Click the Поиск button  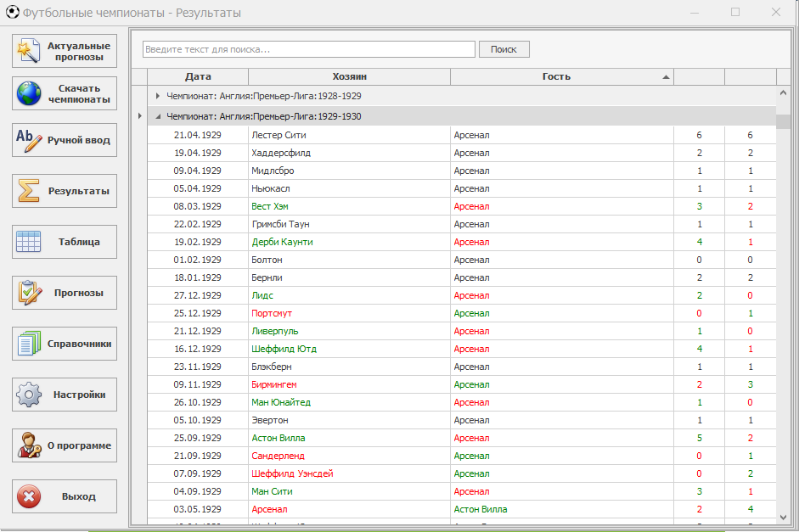(504, 49)
